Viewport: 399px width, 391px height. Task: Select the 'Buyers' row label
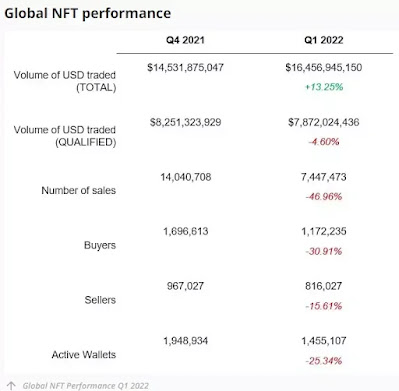[x=100, y=245]
